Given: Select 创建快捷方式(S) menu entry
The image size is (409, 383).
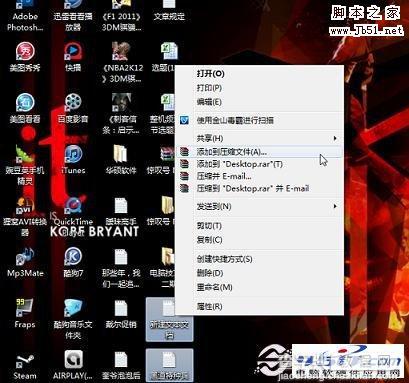Looking at the screenshot, I should [x=259, y=259].
